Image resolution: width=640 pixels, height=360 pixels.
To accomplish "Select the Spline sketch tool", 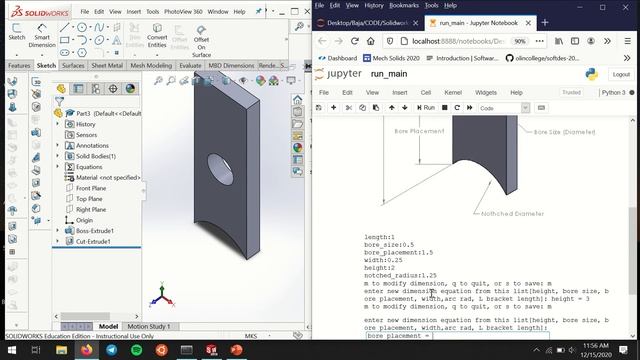I will [x=99, y=27].
